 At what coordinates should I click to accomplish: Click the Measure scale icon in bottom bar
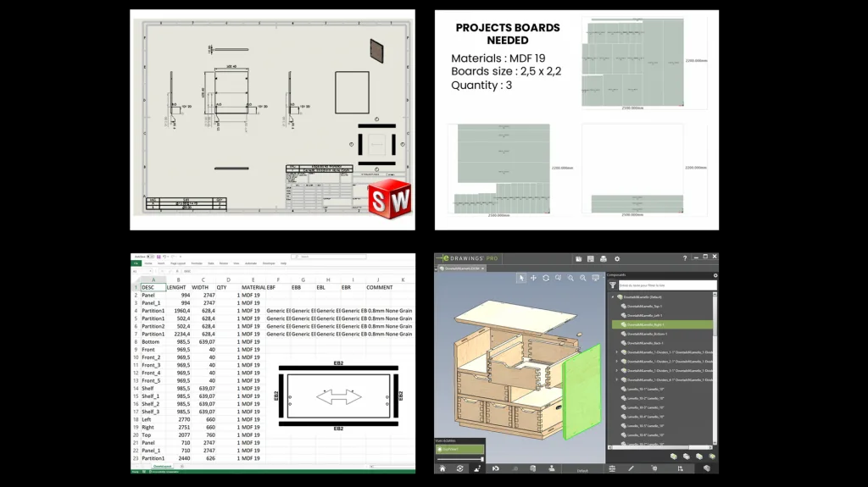(x=612, y=468)
